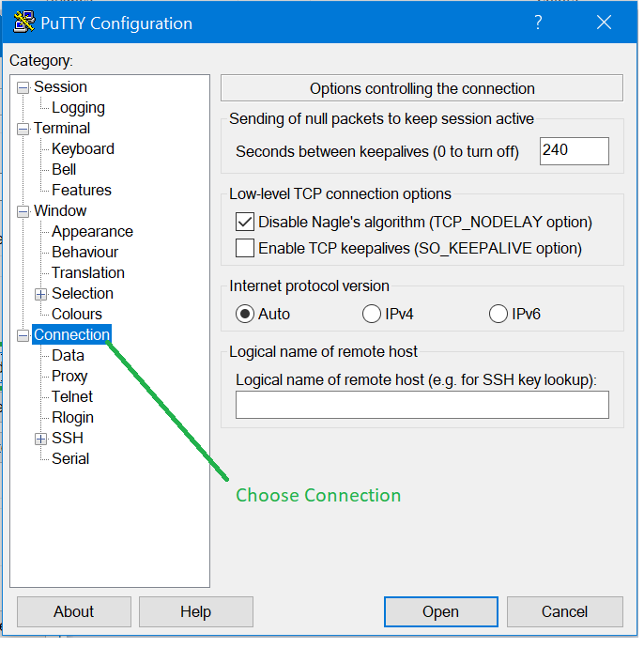The width and height of the screenshot is (644, 648).
Task: Collapse the Session tree node
Action: tap(23, 87)
